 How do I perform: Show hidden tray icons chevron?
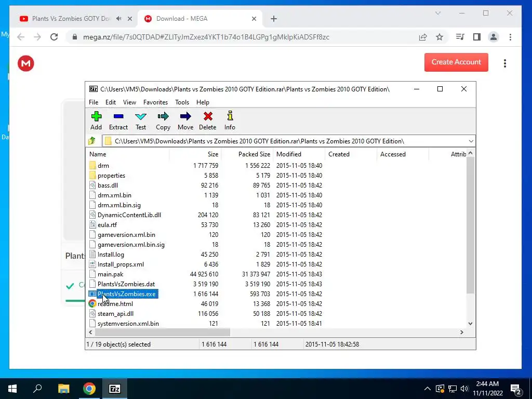click(428, 389)
